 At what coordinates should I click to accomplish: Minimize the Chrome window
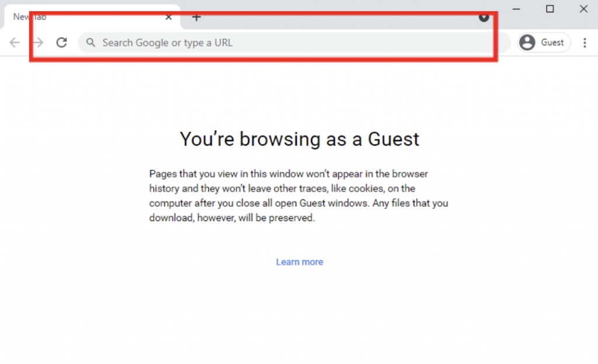click(516, 9)
